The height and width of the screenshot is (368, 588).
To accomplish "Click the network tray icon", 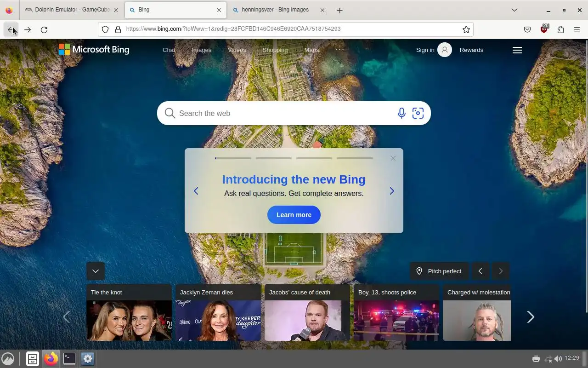I will [548, 359].
